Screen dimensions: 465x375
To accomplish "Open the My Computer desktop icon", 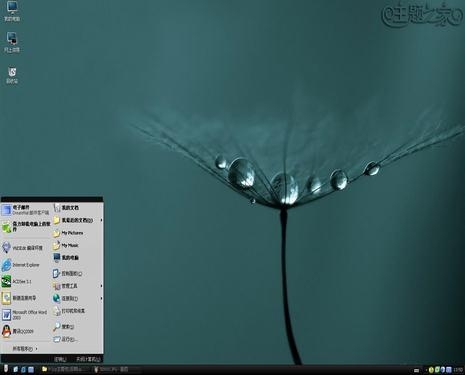I will coord(12,12).
